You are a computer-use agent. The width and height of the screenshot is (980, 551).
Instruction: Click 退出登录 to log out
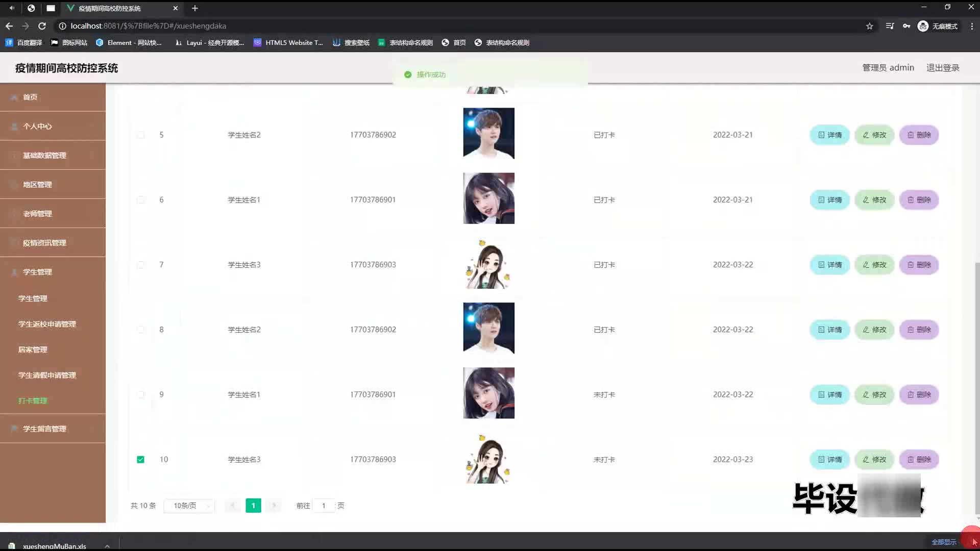[943, 68]
